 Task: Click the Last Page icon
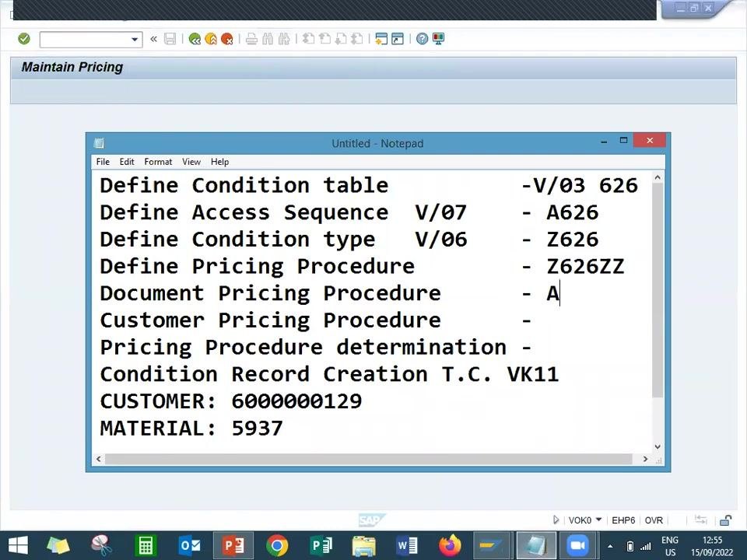(357, 39)
